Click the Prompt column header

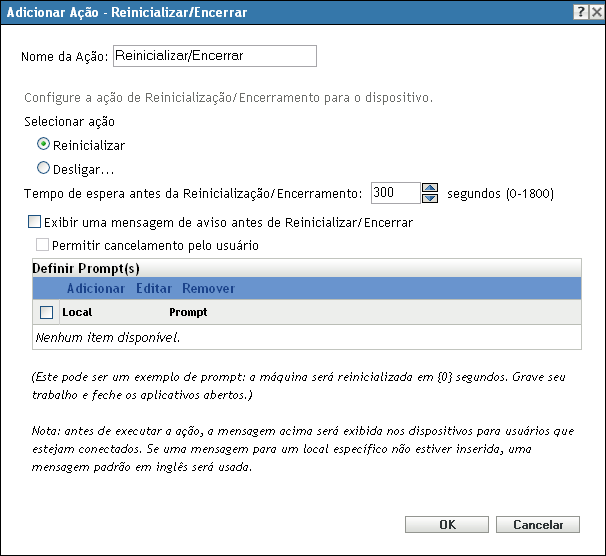click(188, 313)
